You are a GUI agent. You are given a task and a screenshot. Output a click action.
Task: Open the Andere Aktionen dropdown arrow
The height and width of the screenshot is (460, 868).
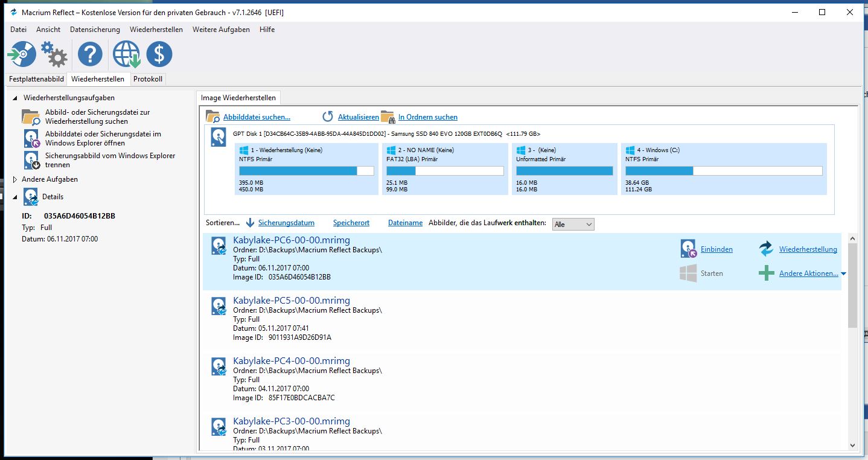pos(843,274)
